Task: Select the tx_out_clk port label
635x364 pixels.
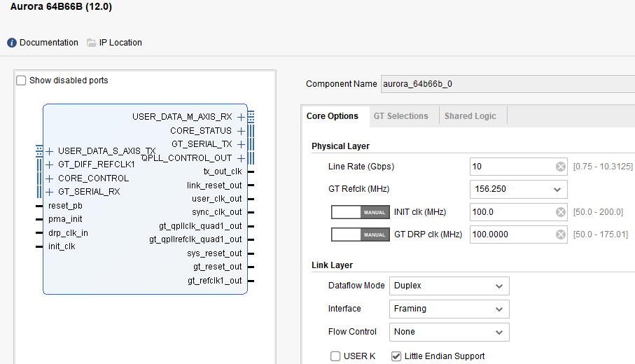Action: (x=223, y=171)
